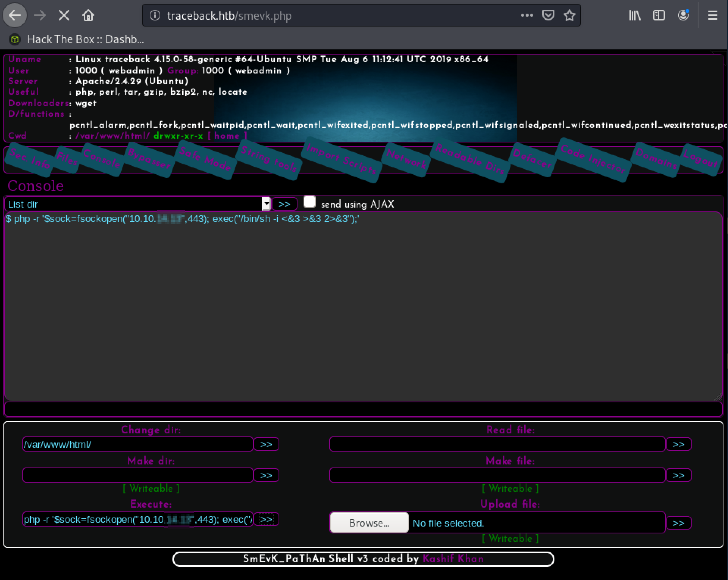Open the Import Scripts tab

click(x=342, y=159)
